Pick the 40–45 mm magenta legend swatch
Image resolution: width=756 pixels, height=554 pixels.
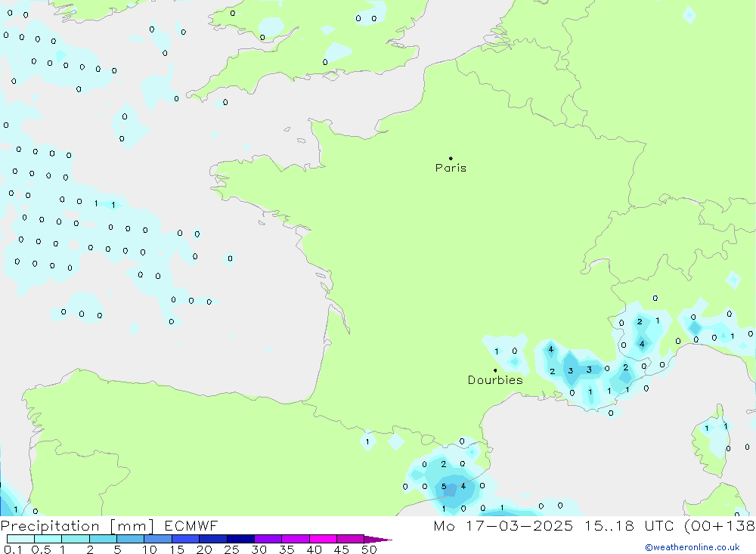coord(323,539)
